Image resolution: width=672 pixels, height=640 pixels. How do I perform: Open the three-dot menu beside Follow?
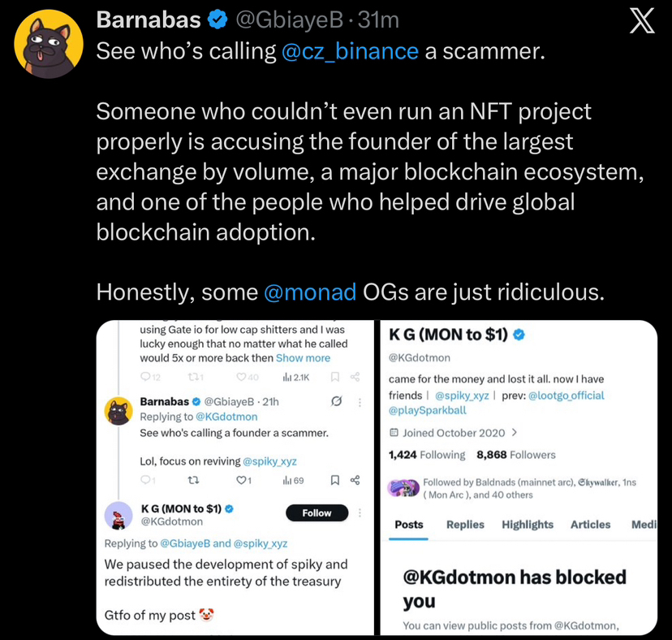360,513
